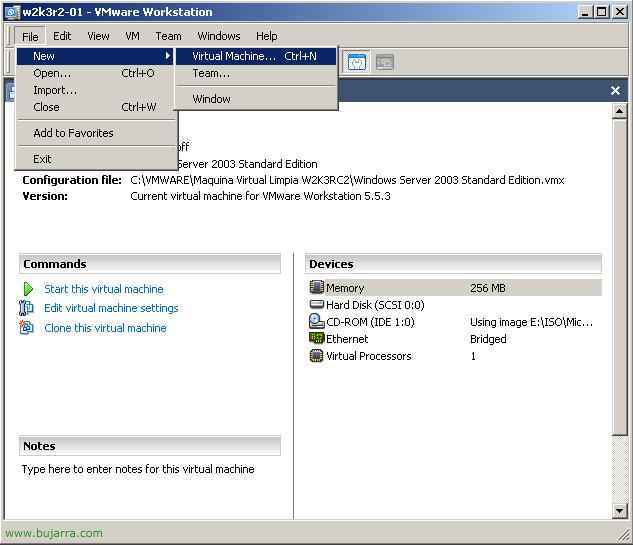Click the wrench icon beside Edit settings
This screenshot has height=545, width=633.
(26, 308)
